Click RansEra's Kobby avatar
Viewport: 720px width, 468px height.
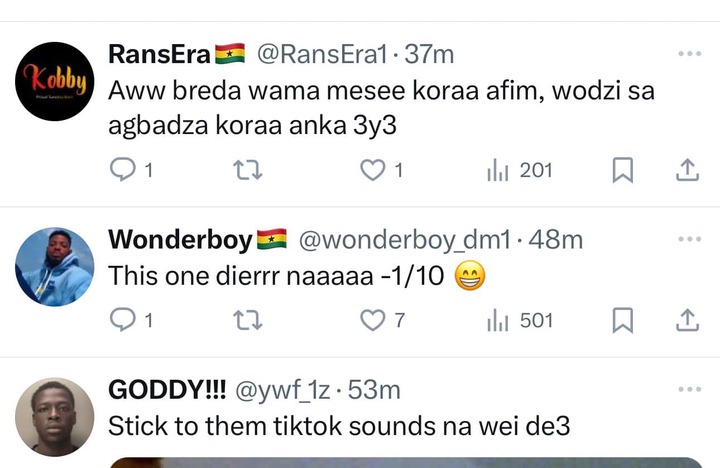click(x=56, y=81)
